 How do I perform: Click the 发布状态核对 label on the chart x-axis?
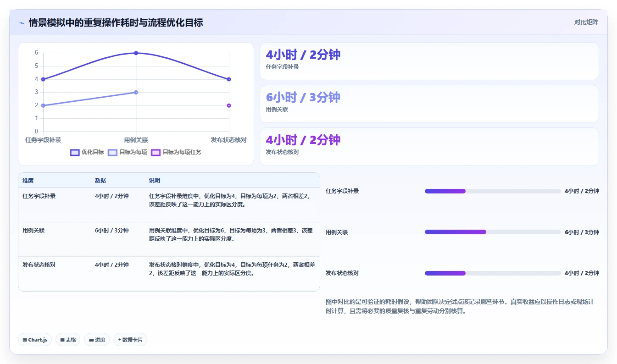coord(228,140)
